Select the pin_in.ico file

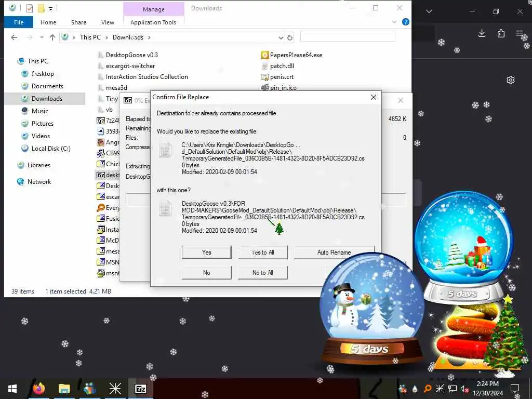[x=283, y=87]
